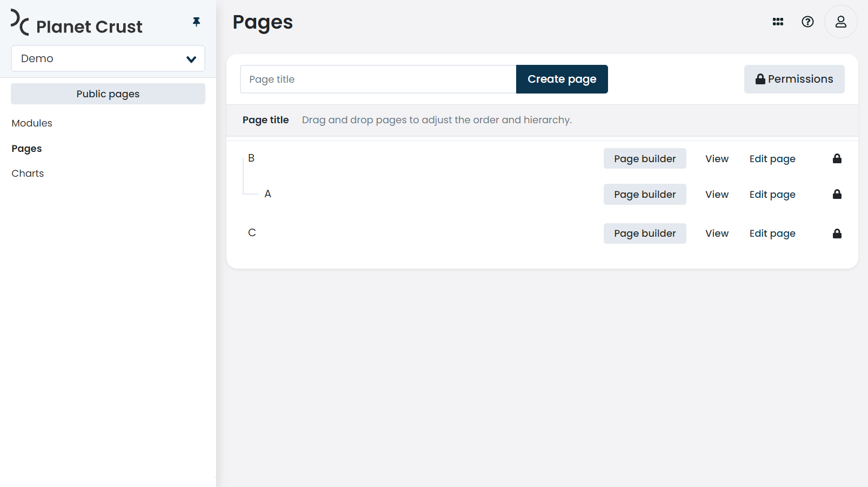The image size is (868, 487).
Task: View page C
Action: pyautogui.click(x=717, y=234)
